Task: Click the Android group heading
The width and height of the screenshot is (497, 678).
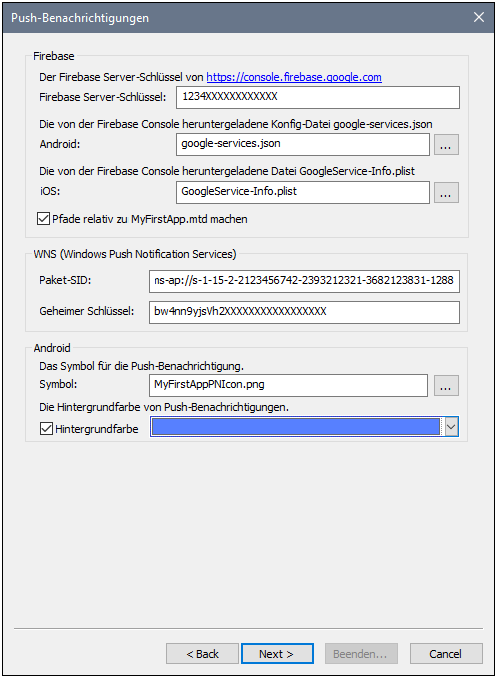Action: coord(52,348)
